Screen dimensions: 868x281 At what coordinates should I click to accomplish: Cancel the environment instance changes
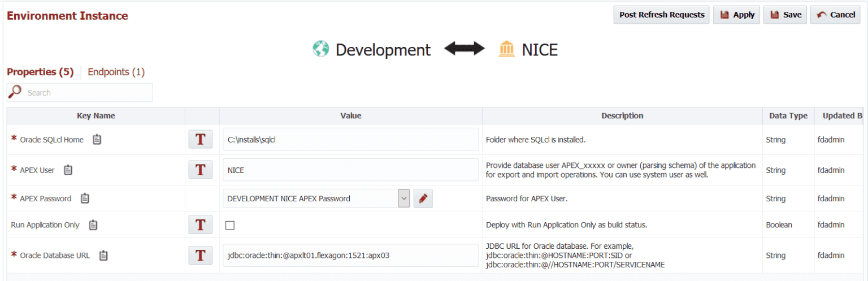pyautogui.click(x=835, y=15)
